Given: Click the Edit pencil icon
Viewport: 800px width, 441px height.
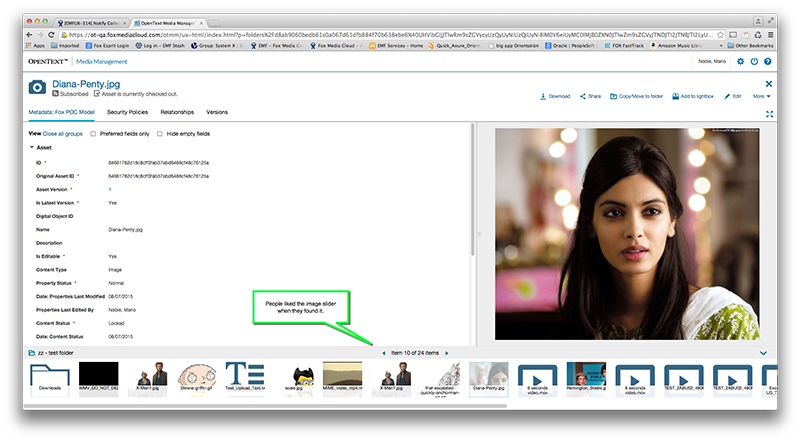Looking at the screenshot, I should 727,96.
